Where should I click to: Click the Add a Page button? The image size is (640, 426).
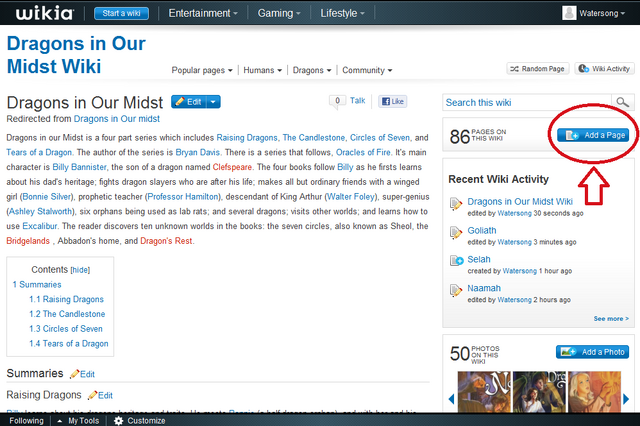click(593, 135)
